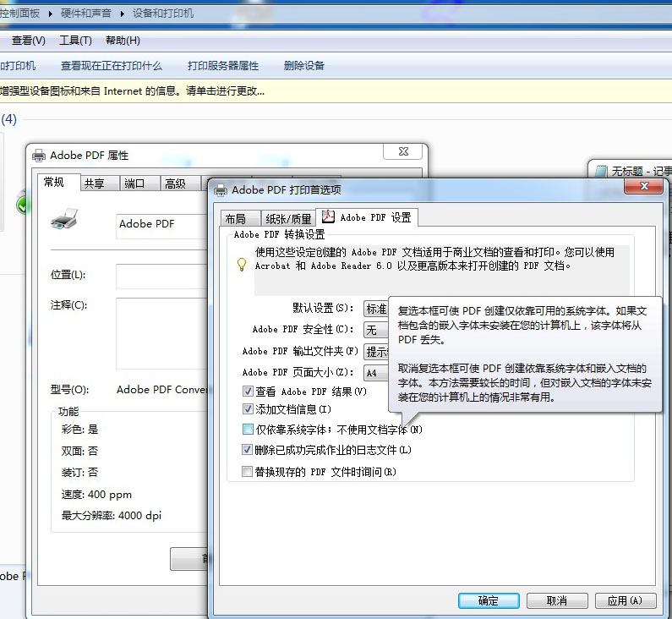Uncheck 删除已成功完成作业的日志文件 checkbox
The image size is (672, 619).
248,450
